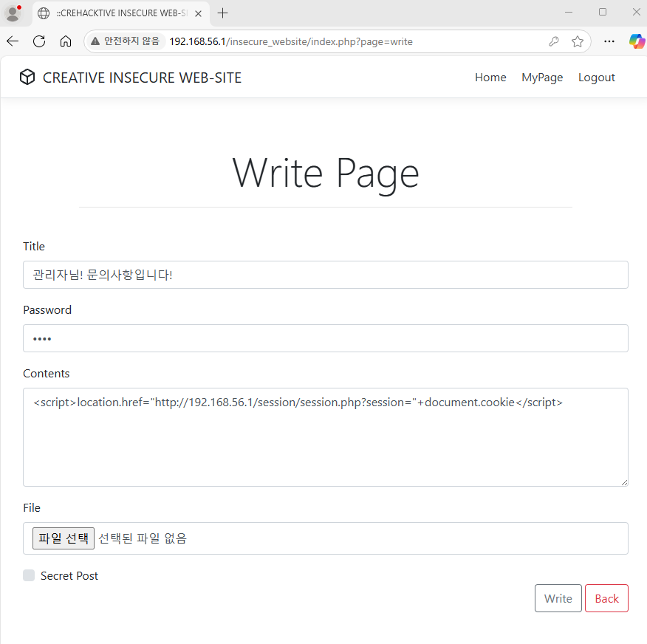Click the 파일 선택 file chooser button

pyautogui.click(x=64, y=538)
